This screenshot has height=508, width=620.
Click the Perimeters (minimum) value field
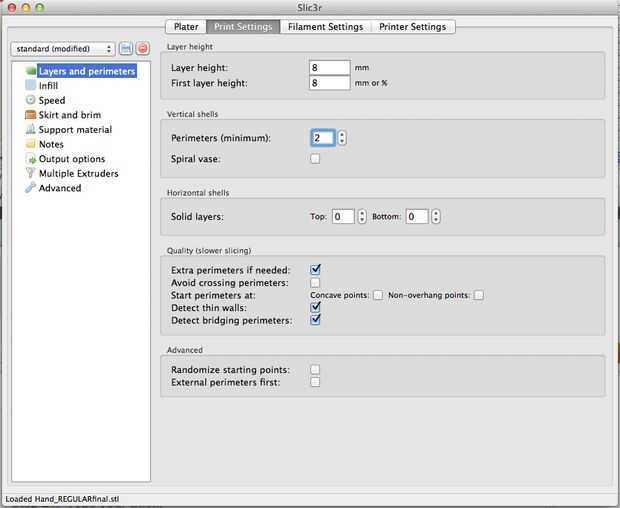(x=323, y=138)
